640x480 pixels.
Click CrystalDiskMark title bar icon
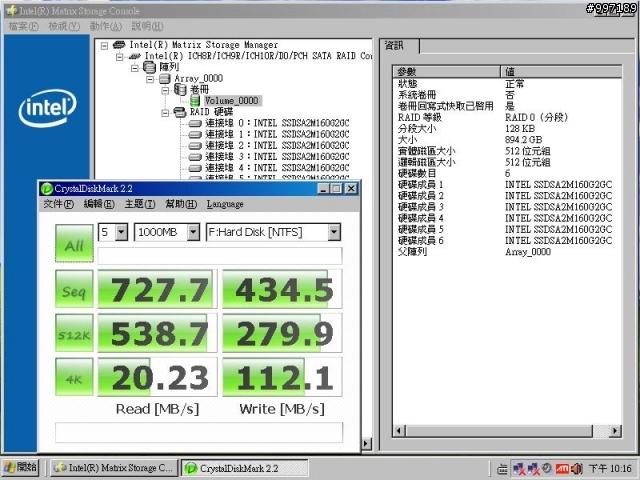[x=47, y=189]
